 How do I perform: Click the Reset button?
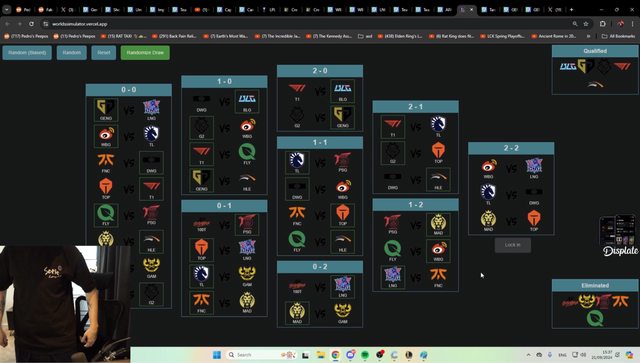pos(104,53)
